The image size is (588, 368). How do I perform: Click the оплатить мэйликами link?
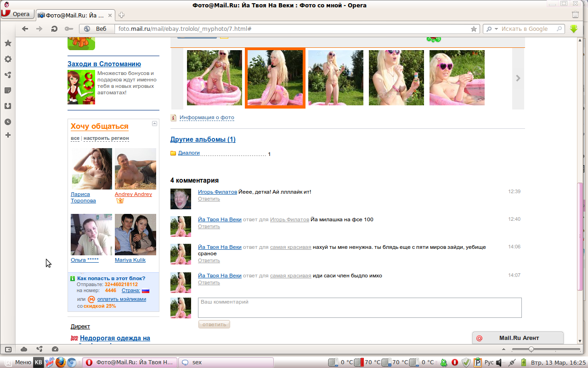[122, 299]
